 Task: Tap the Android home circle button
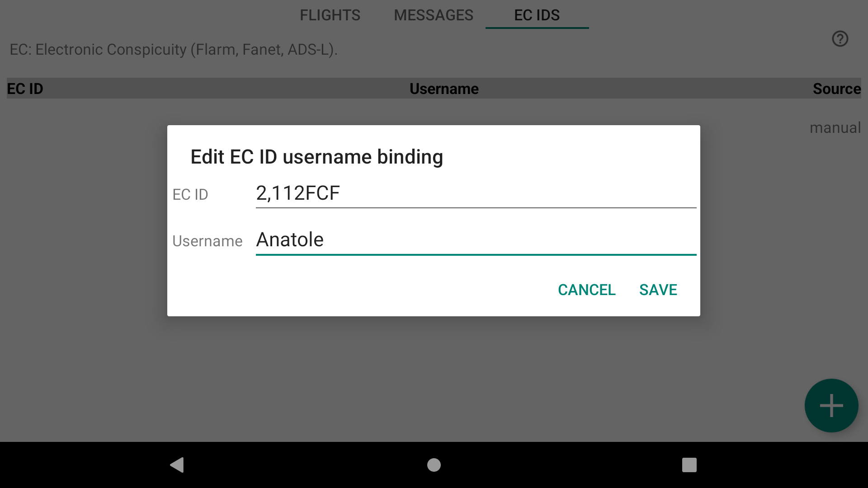pos(434,465)
